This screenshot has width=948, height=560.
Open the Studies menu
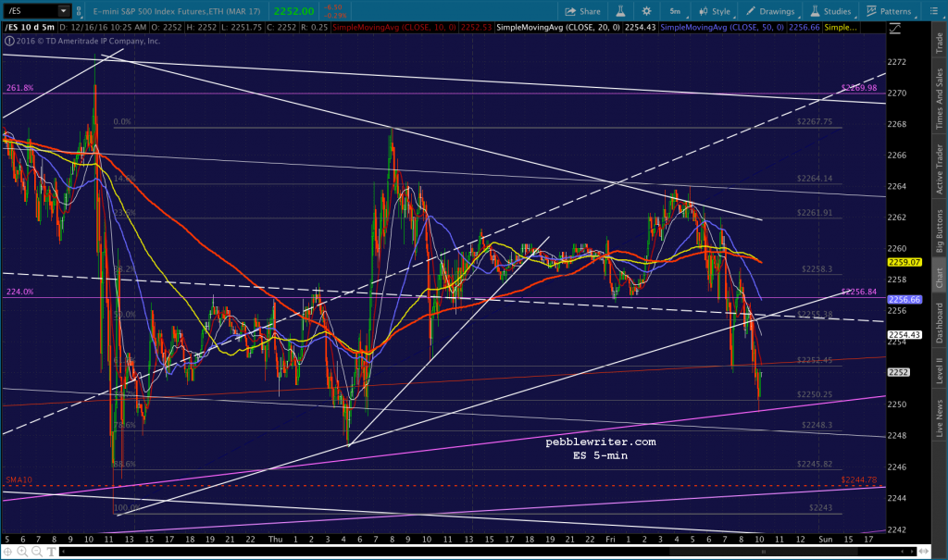point(830,11)
